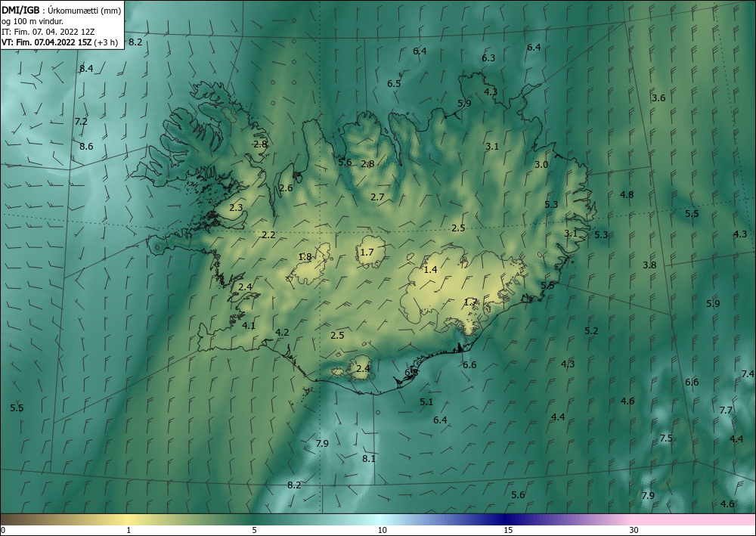Click the '3.8' value east of Iceland
This screenshot has width=756, height=536.
click(x=649, y=265)
